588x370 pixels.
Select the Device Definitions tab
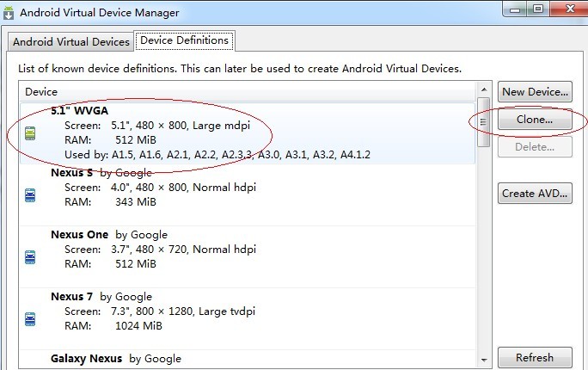[x=184, y=40]
